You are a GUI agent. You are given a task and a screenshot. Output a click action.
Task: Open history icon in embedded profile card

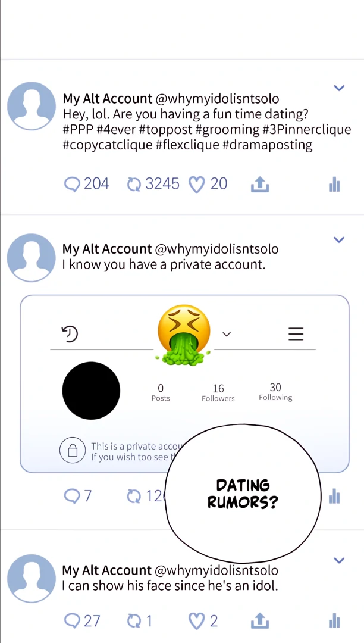click(70, 334)
